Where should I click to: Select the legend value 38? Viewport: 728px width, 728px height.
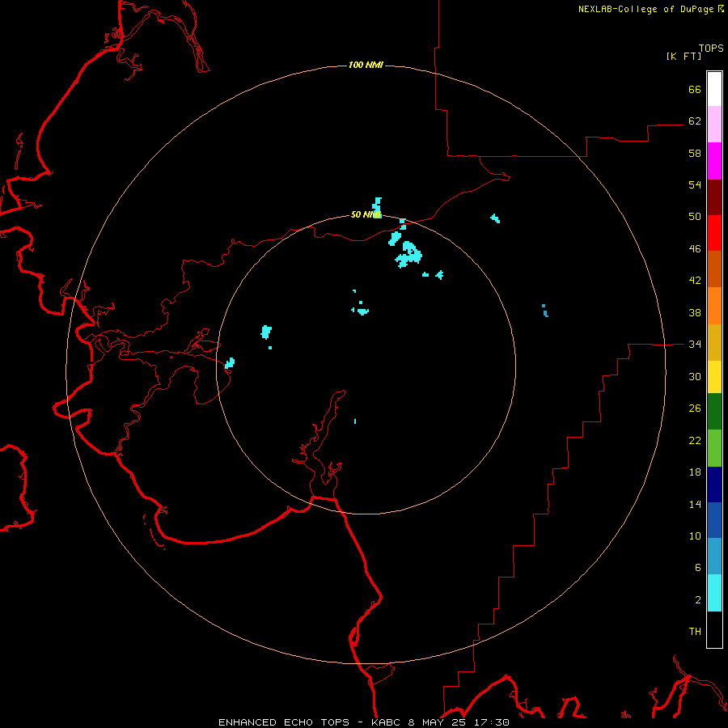click(x=695, y=312)
